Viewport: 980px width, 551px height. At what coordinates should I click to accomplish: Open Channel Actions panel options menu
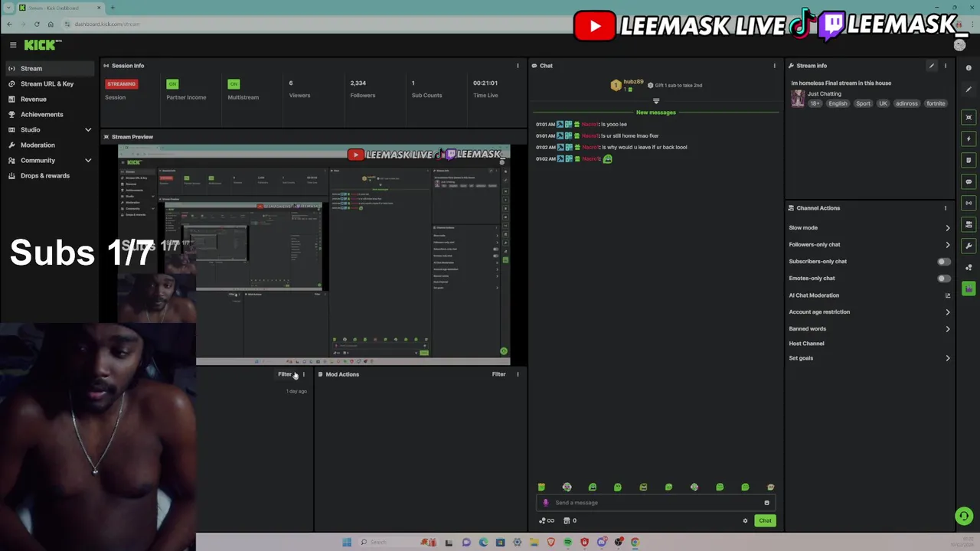pyautogui.click(x=945, y=208)
